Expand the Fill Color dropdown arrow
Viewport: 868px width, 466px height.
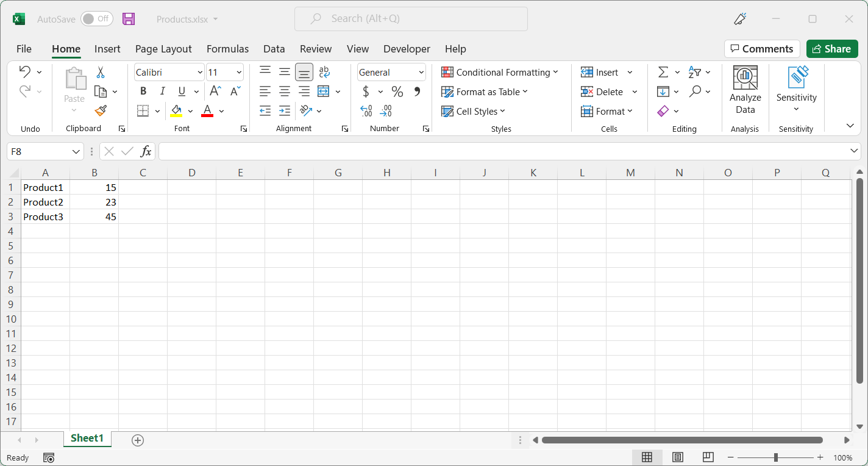click(x=190, y=110)
